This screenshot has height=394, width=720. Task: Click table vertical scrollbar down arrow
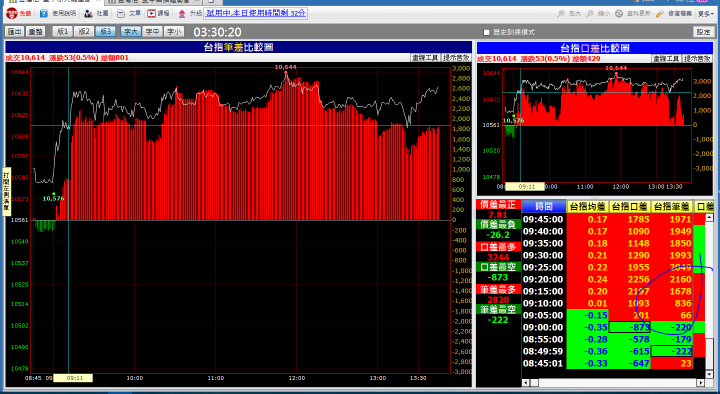710,374
